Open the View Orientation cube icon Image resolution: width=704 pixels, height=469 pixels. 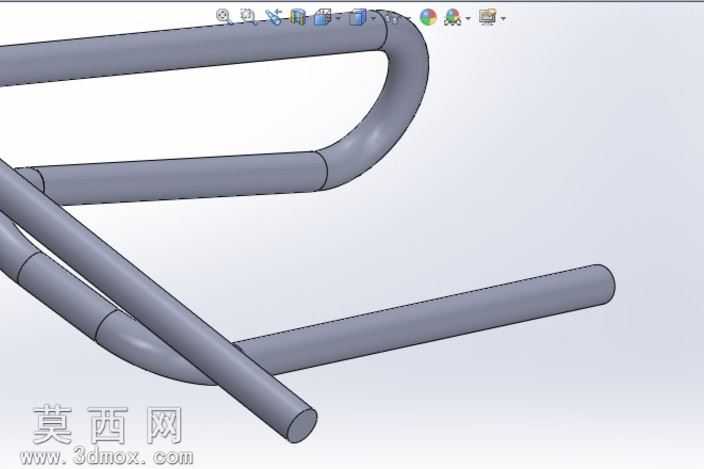323,17
